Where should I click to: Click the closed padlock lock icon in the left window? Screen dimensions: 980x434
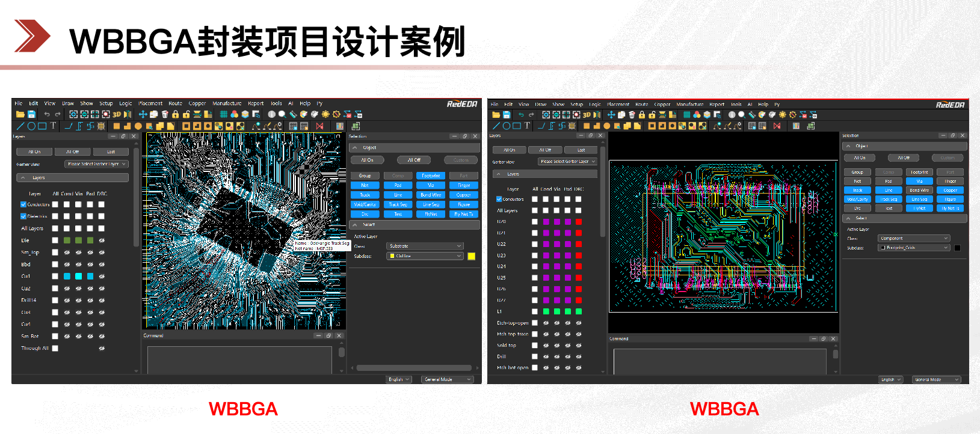(x=176, y=114)
